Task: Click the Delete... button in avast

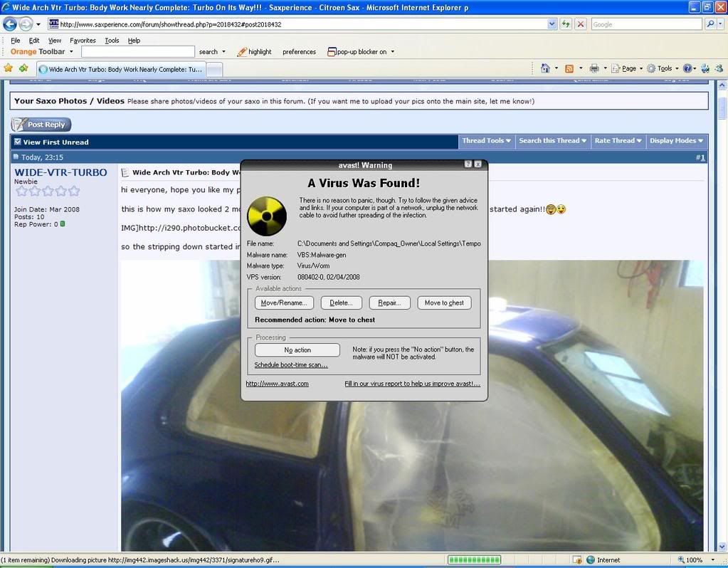Action: pyautogui.click(x=342, y=303)
